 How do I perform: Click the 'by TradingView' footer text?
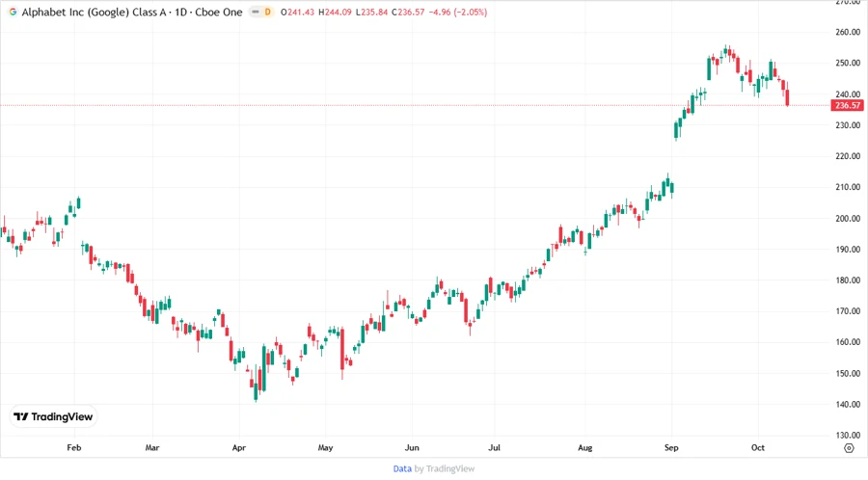click(x=444, y=468)
